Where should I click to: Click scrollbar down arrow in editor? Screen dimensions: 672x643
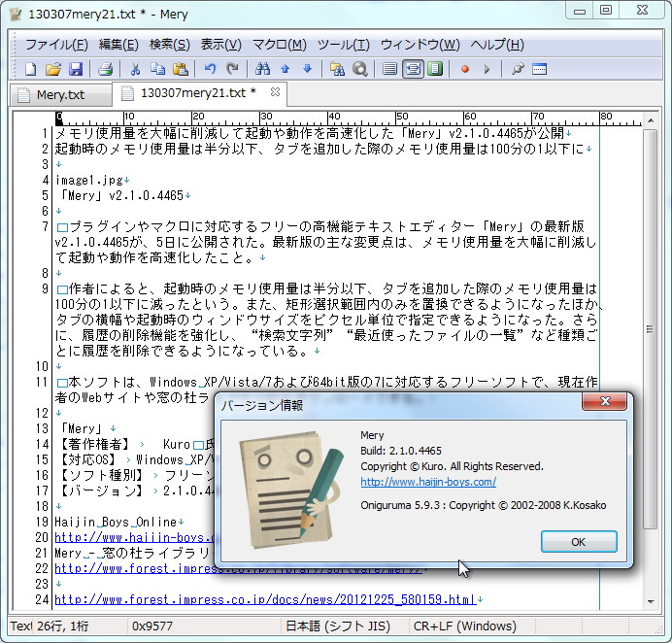pos(651,601)
